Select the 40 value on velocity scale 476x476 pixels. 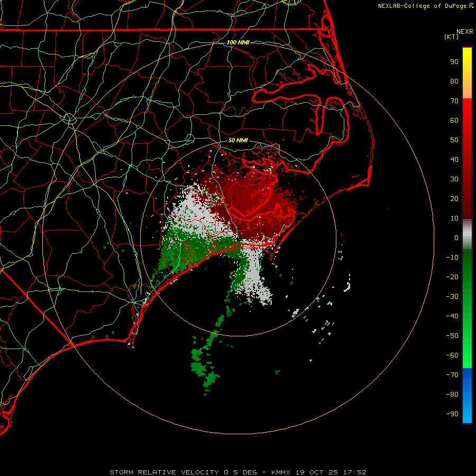454,160
